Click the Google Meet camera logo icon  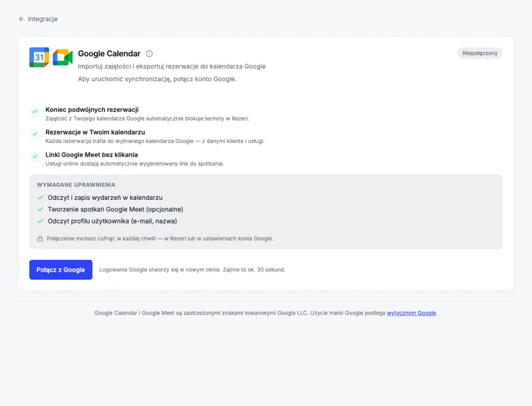pos(63,57)
